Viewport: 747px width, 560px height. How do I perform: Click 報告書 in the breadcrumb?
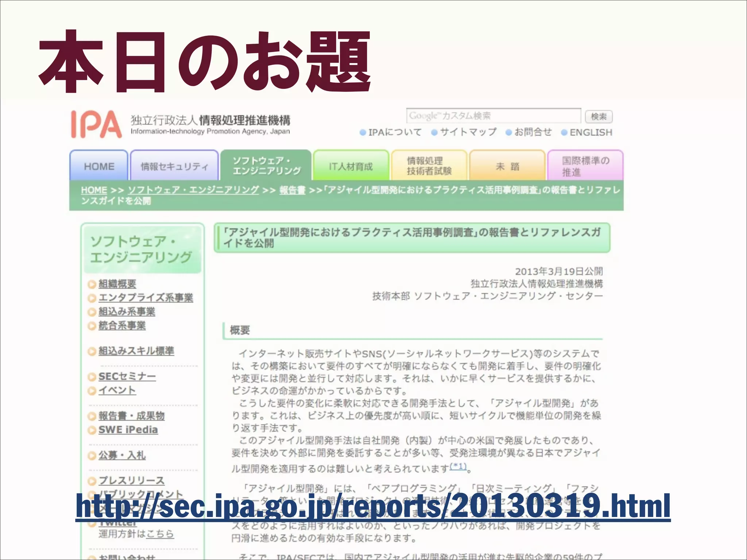point(293,190)
